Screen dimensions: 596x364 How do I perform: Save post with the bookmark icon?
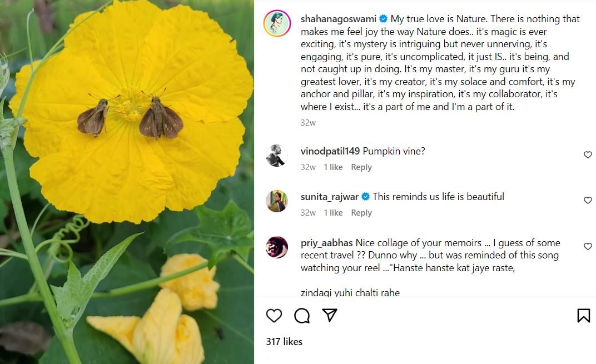point(583,316)
